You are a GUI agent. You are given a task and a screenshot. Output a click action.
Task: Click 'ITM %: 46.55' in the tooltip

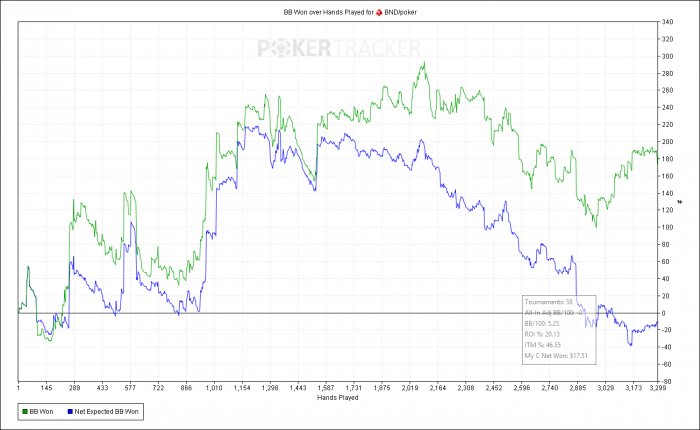coord(542,345)
